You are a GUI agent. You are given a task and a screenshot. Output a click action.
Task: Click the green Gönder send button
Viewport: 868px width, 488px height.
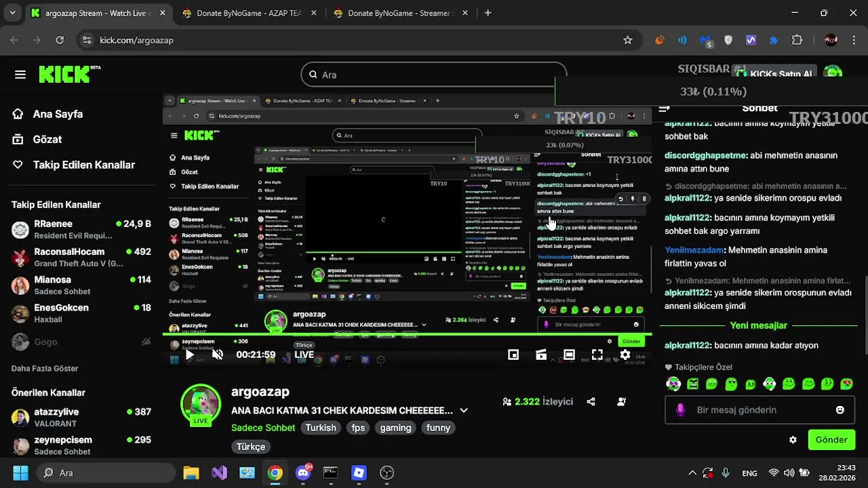point(831,440)
